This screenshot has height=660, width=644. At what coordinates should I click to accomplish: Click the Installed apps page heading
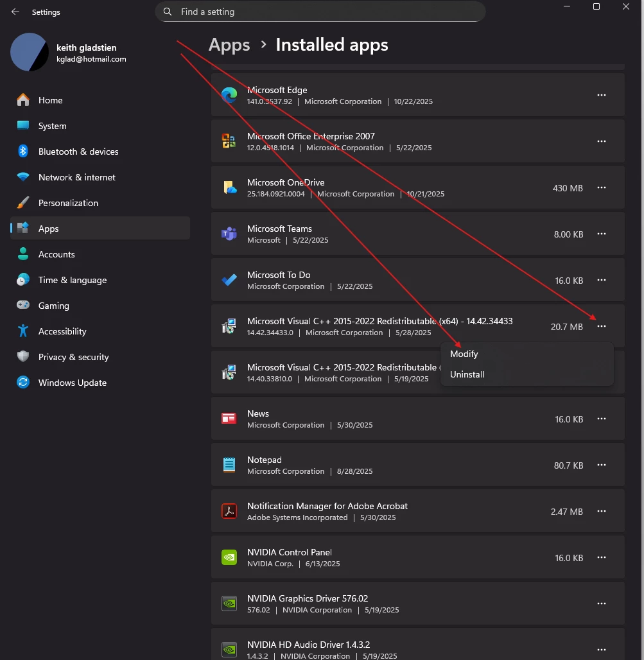[332, 44]
